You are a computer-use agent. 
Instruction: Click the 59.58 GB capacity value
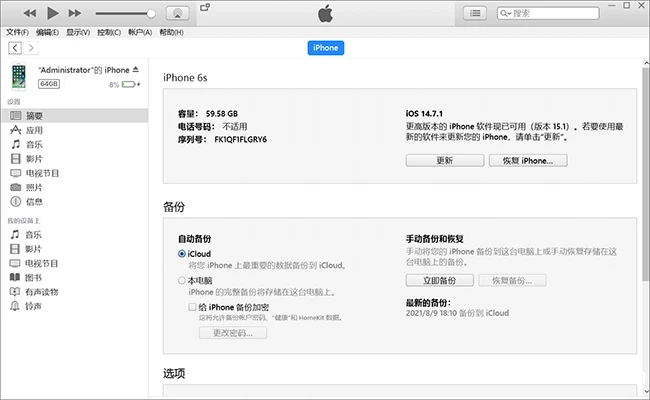pyautogui.click(x=222, y=114)
